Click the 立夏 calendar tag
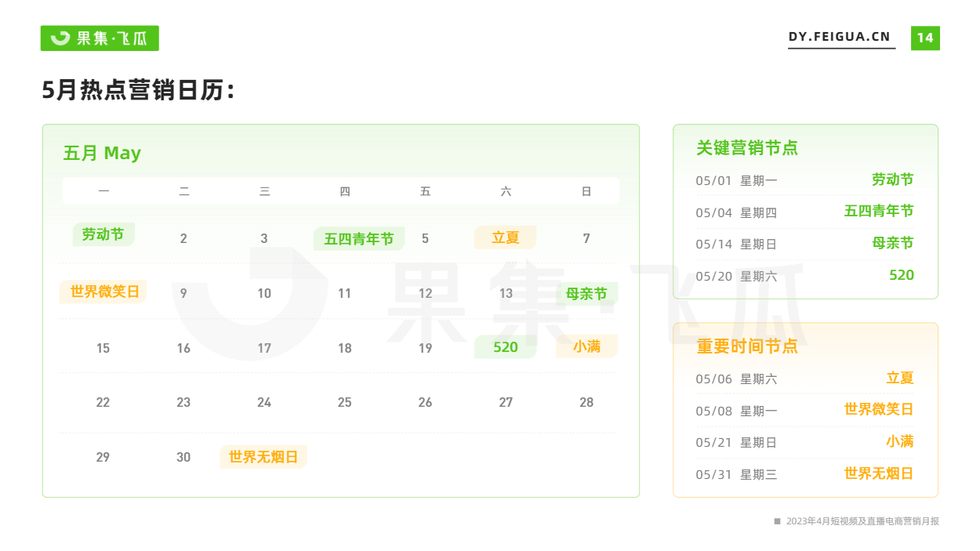This screenshot has height=551, width=980. pyautogui.click(x=506, y=237)
